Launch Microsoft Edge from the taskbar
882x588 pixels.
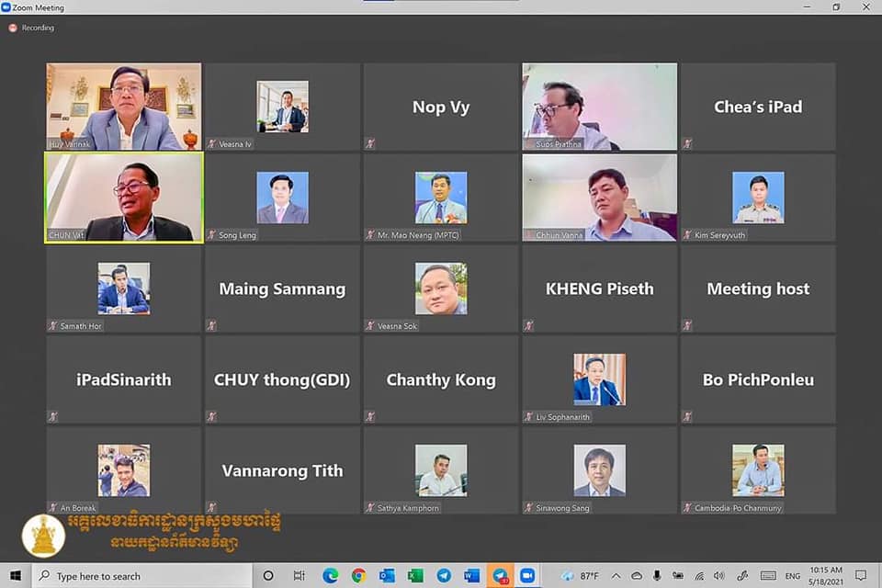pyautogui.click(x=330, y=576)
